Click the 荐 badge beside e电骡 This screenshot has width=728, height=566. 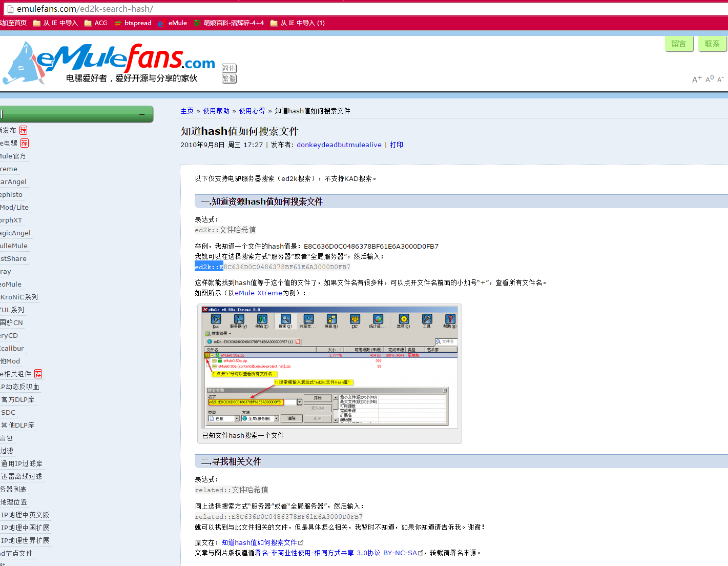(25, 143)
